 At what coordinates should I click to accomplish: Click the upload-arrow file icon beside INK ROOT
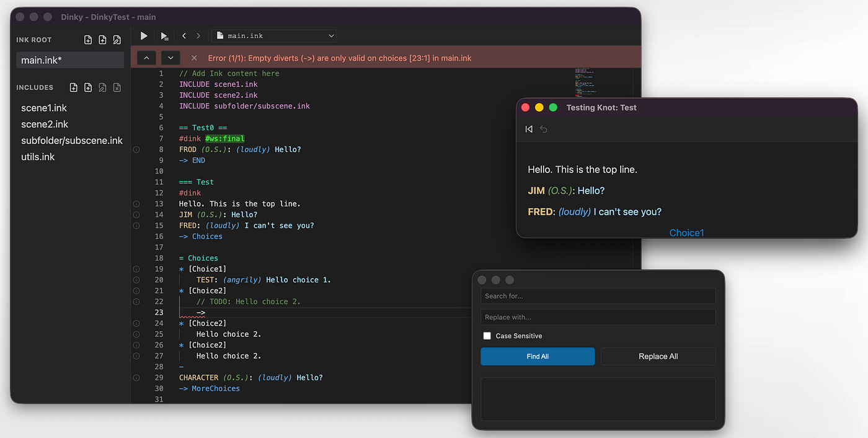(x=102, y=40)
